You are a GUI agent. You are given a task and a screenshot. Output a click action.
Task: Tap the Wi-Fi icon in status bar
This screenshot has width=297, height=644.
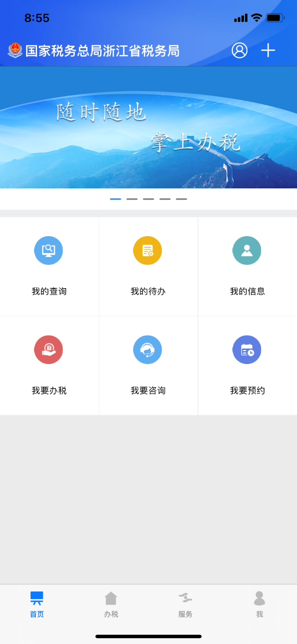256,18
